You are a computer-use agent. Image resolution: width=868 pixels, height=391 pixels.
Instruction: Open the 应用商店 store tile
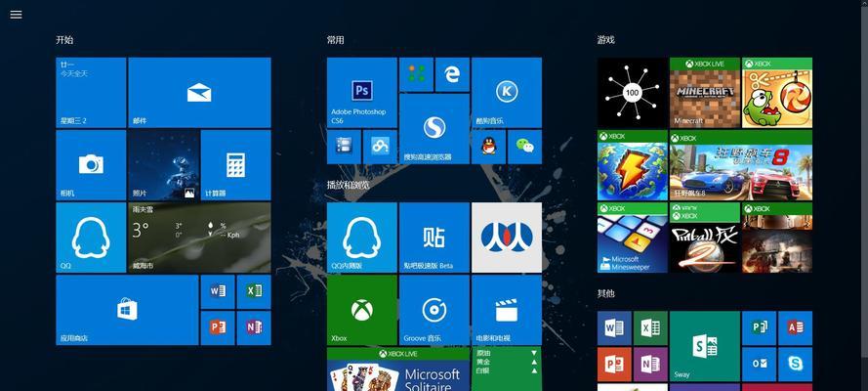pos(127,310)
